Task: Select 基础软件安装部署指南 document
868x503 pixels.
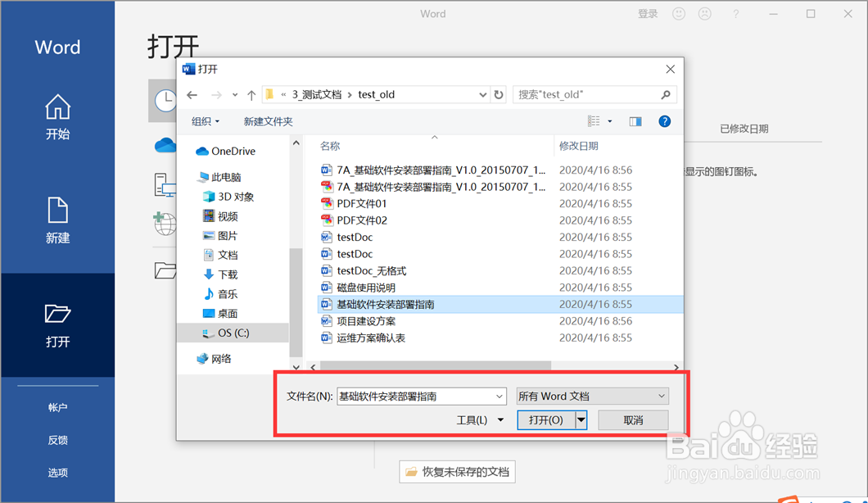Action: 500,304
